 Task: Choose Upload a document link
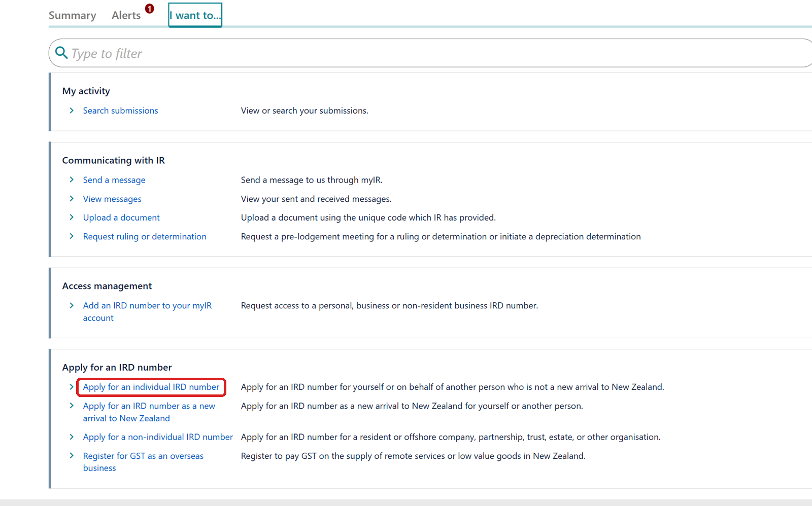point(121,218)
